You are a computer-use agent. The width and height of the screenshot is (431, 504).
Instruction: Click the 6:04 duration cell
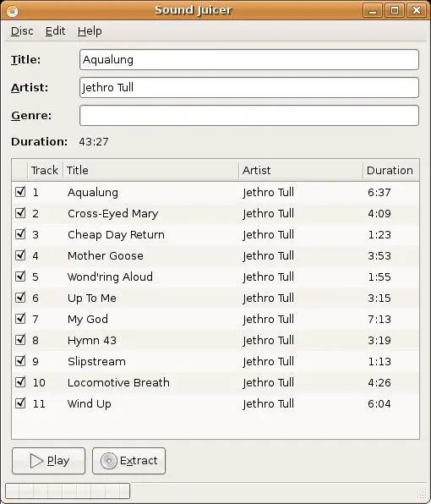point(379,403)
